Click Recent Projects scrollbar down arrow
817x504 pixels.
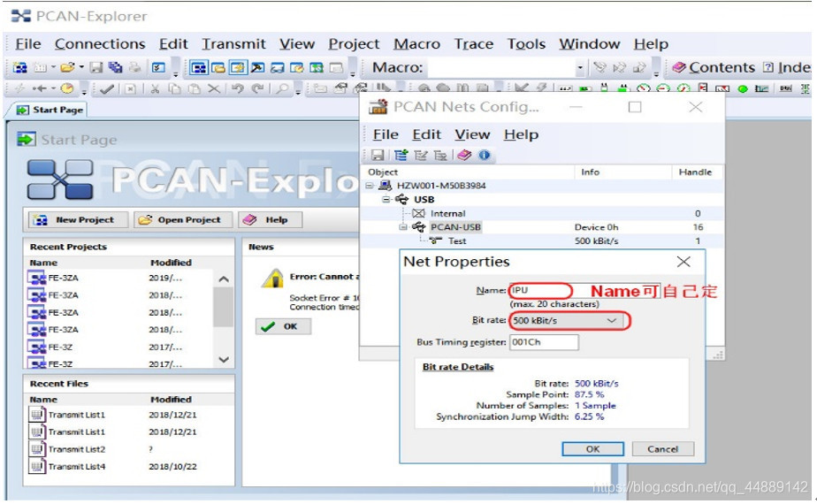click(224, 360)
